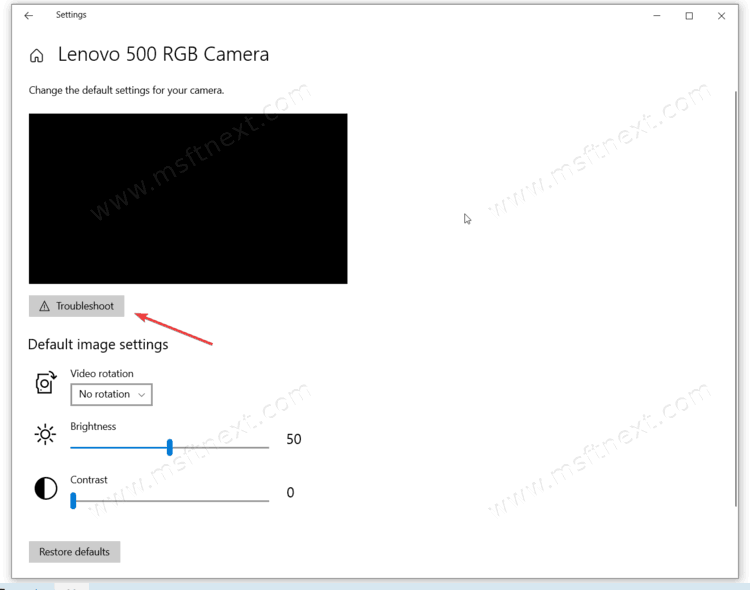Go back with the Settings back arrow

pos(29,16)
